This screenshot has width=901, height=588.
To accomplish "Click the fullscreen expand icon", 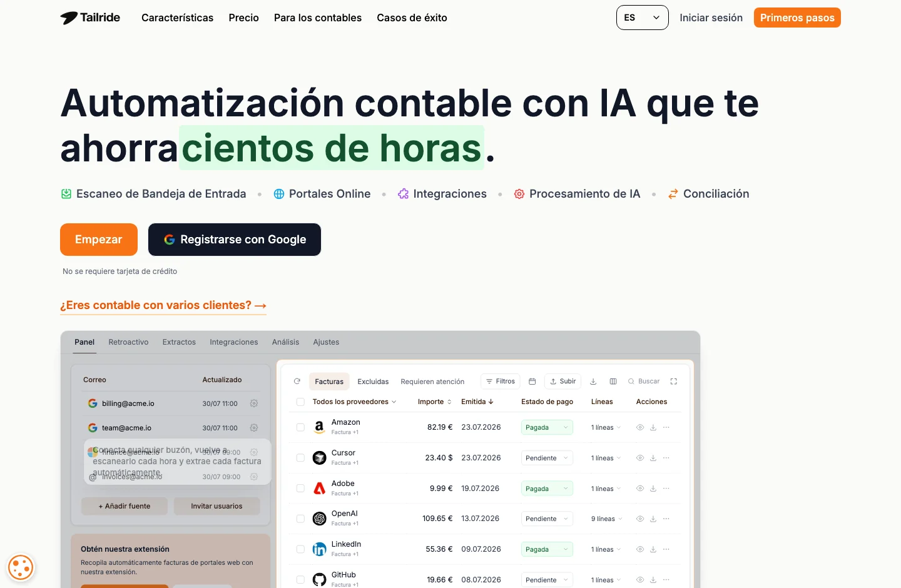I will [x=674, y=381].
